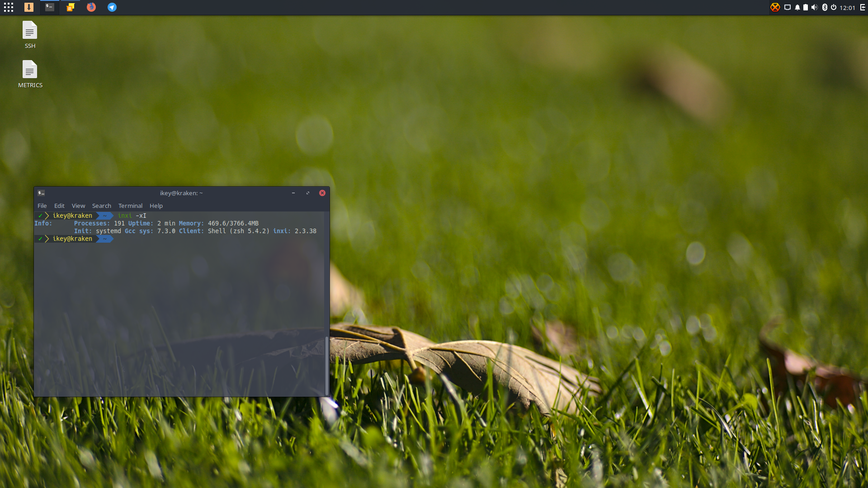The width and height of the screenshot is (868, 488).
Task: Open the Budgie applications menu grid
Action: pos(8,7)
